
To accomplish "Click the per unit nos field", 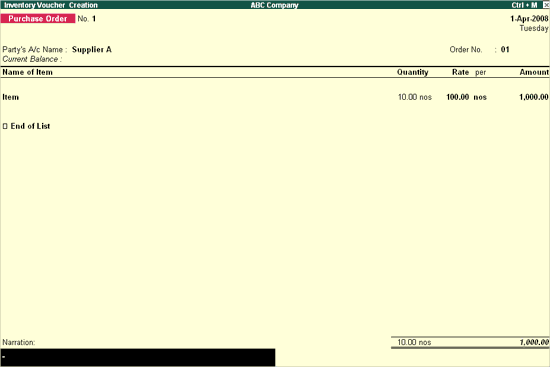I will (x=480, y=97).
